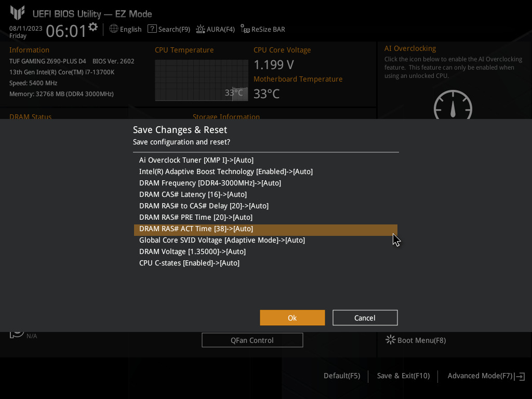
Task: Click the AI Overclocking gauge icon
Action: click(x=453, y=105)
